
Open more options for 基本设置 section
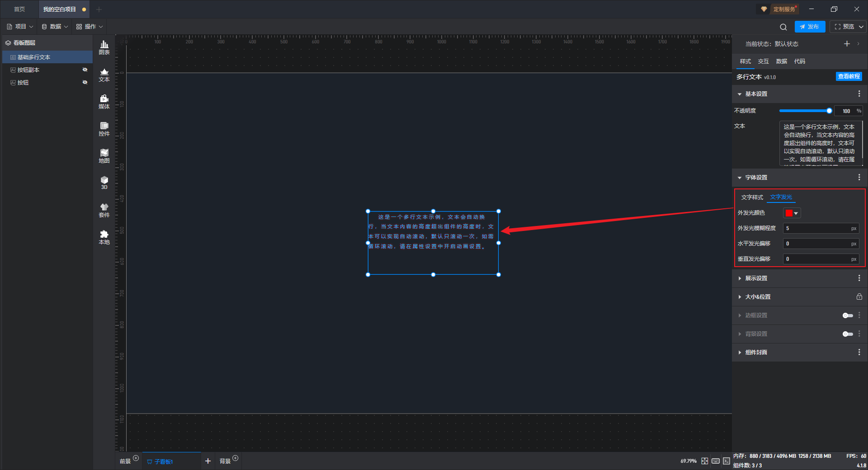(x=859, y=94)
